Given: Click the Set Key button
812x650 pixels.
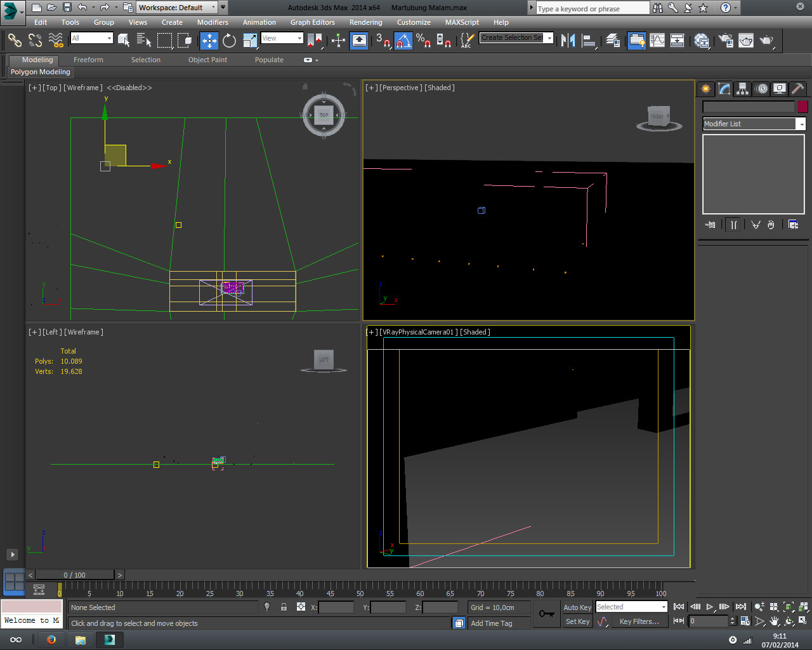Looking at the screenshot, I should click(577, 621).
